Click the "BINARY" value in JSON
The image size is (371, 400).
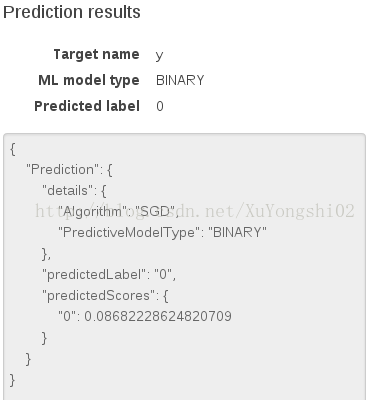click(237, 232)
